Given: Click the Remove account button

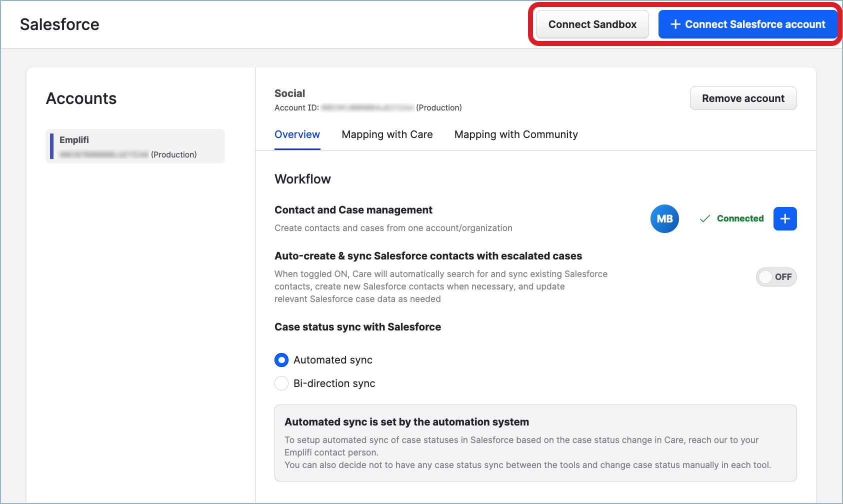Looking at the screenshot, I should (x=743, y=98).
